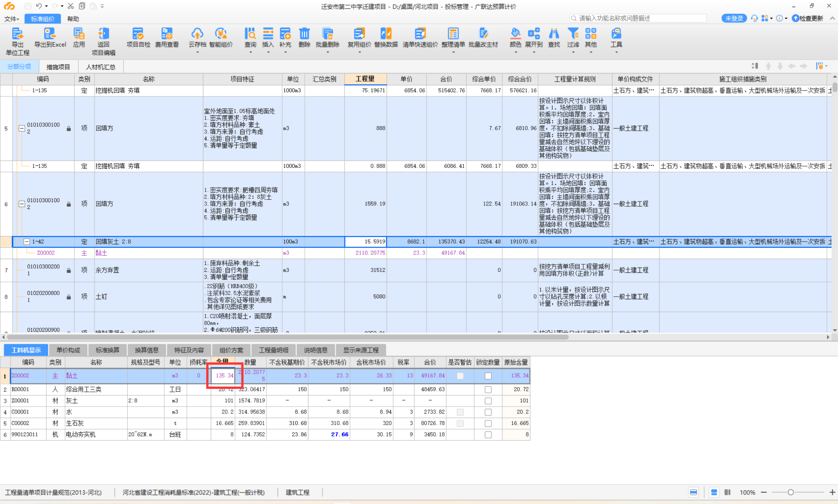The height and width of the screenshot is (504, 838).
Task: Open dropdown arrow under 批量删除
Action: coord(328,52)
